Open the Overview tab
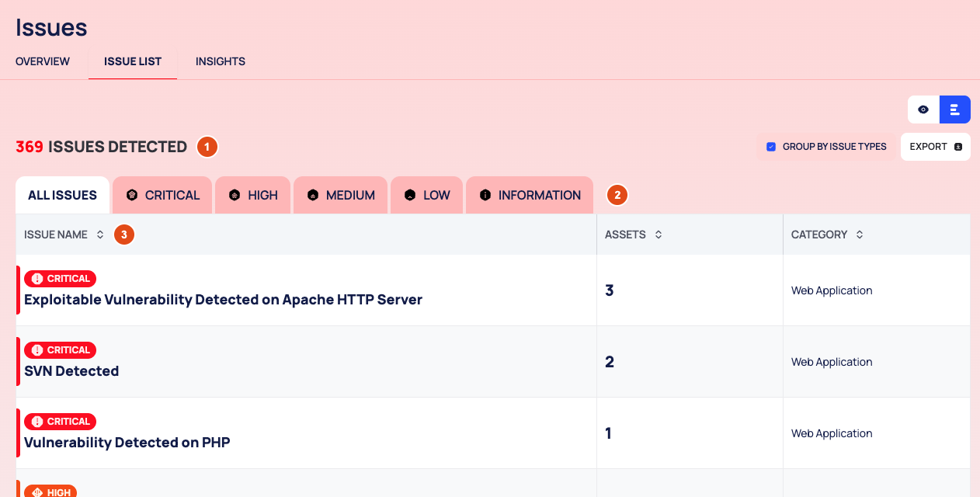980x497 pixels. coord(43,61)
